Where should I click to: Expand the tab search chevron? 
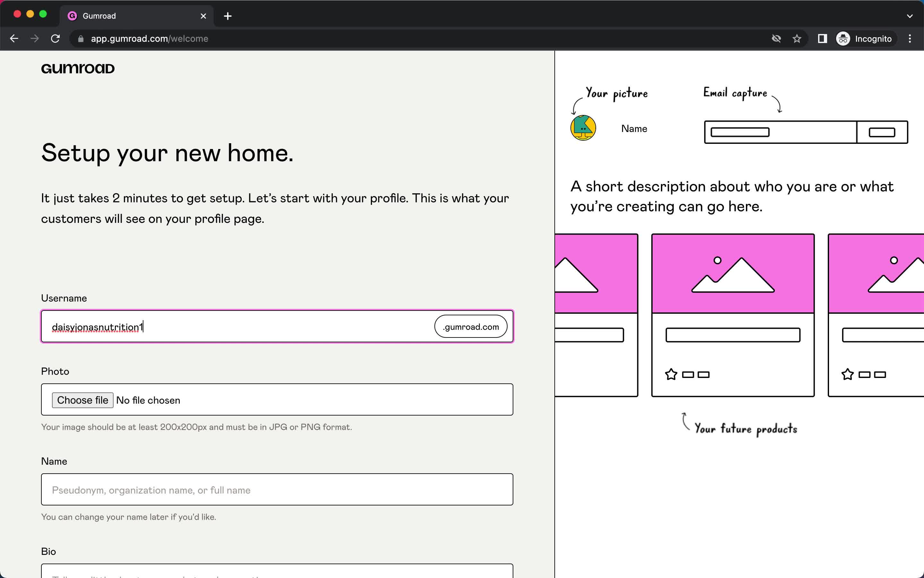pyautogui.click(x=910, y=16)
